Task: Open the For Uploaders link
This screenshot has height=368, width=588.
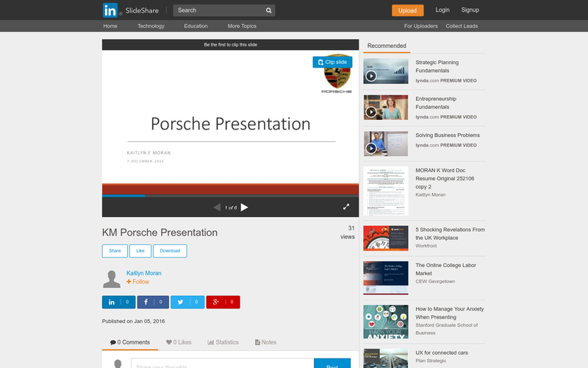Action: tap(420, 26)
